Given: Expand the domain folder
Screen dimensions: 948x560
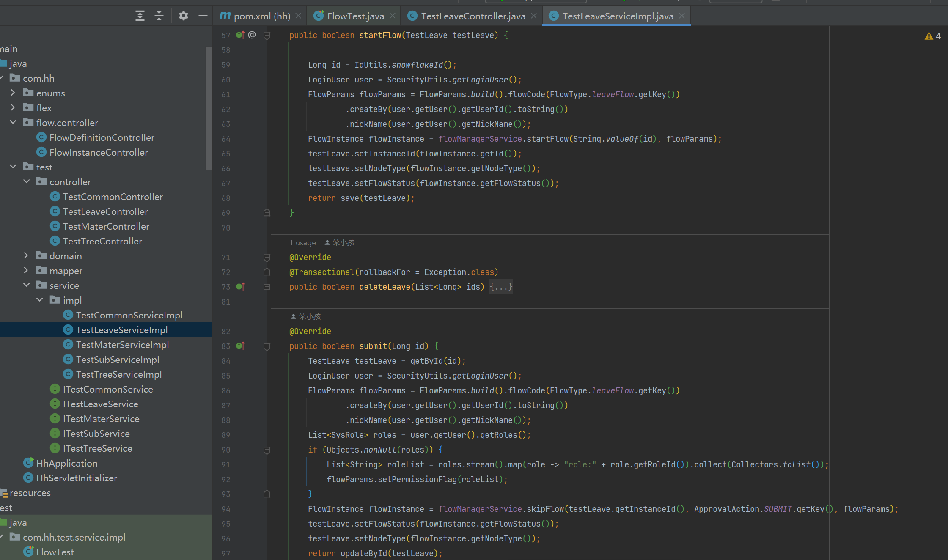Looking at the screenshot, I should [x=26, y=255].
